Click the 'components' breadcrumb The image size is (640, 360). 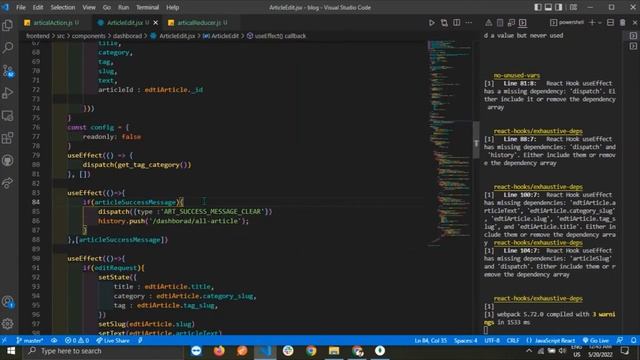tap(89, 36)
